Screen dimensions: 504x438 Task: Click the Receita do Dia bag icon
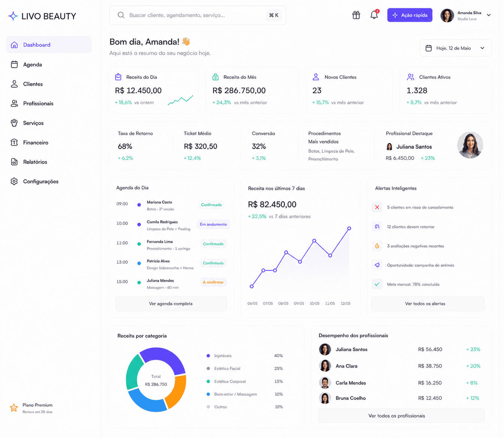pyautogui.click(x=118, y=77)
